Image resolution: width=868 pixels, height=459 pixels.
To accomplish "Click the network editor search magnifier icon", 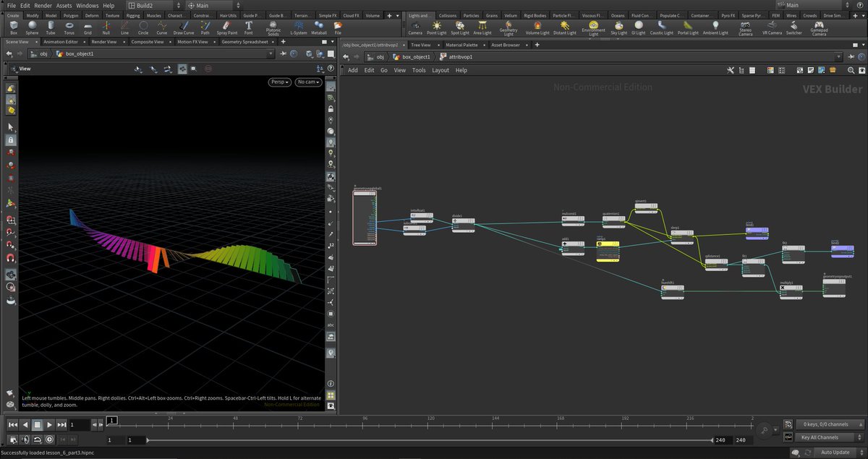I will [x=852, y=70].
